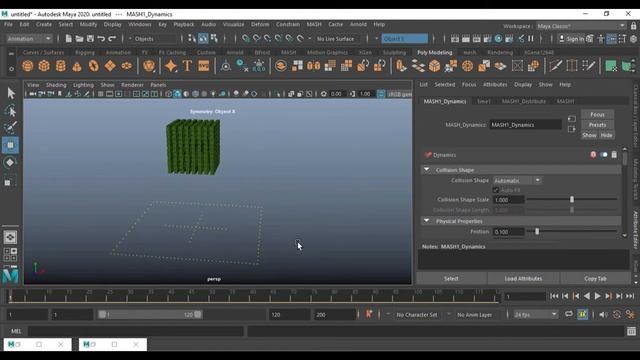Viewport: 640px width, 360px height.
Task: Toggle cached playback button
Action: (582, 314)
